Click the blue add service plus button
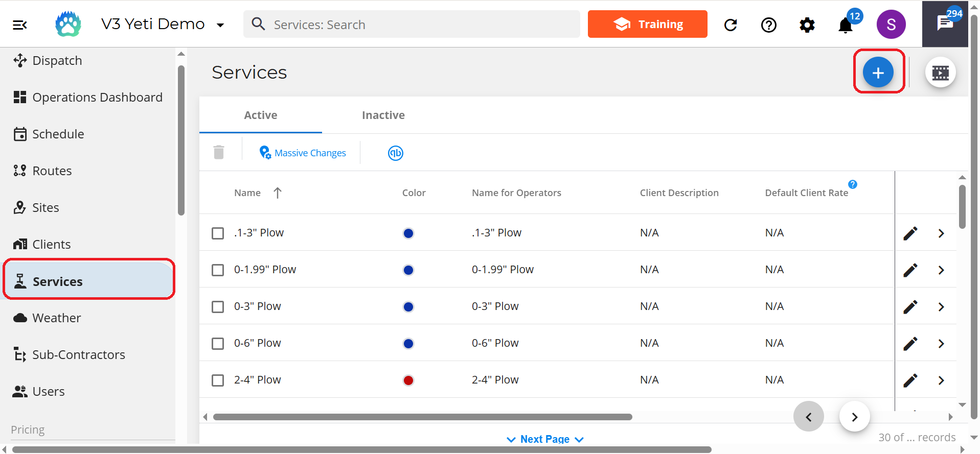The width and height of the screenshot is (980, 454). 878,73
